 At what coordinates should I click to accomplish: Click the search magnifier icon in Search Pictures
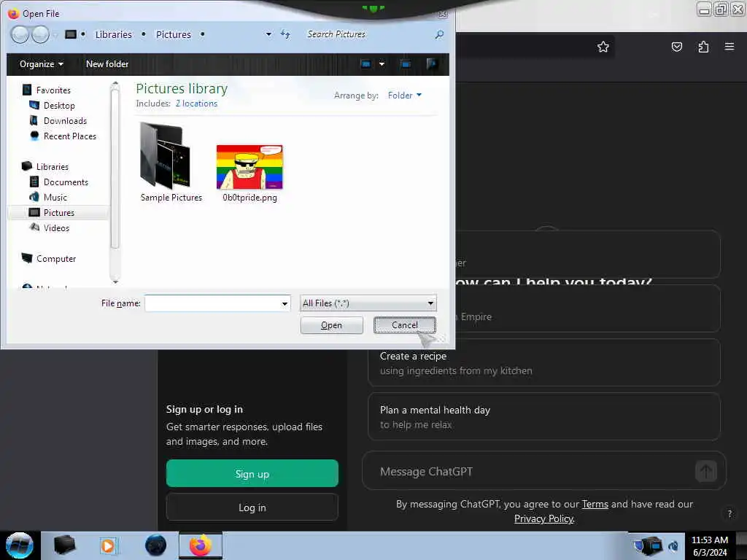439,34
